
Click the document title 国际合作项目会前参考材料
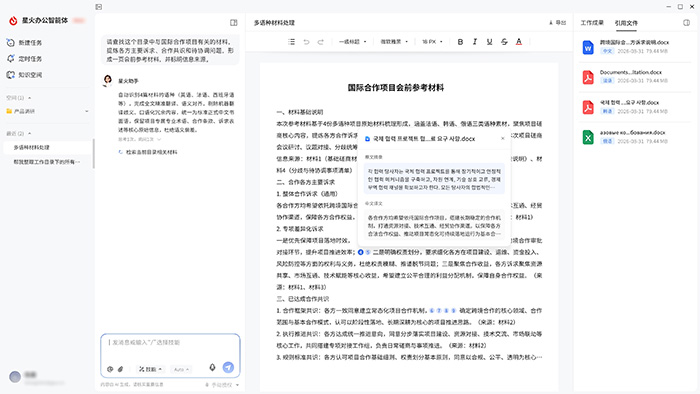[x=396, y=88]
